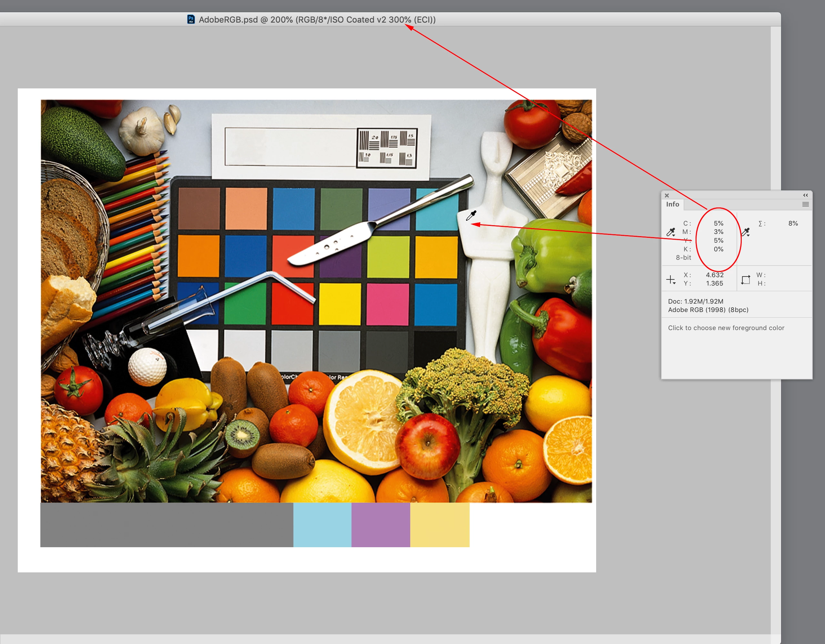Image resolution: width=825 pixels, height=644 pixels.
Task: Close the floating Info panel
Action: click(667, 196)
